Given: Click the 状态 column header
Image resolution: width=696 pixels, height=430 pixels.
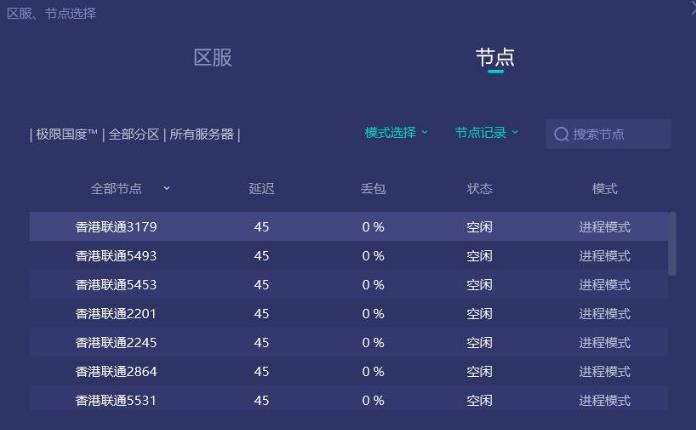Looking at the screenshot, I should [479, 188].
